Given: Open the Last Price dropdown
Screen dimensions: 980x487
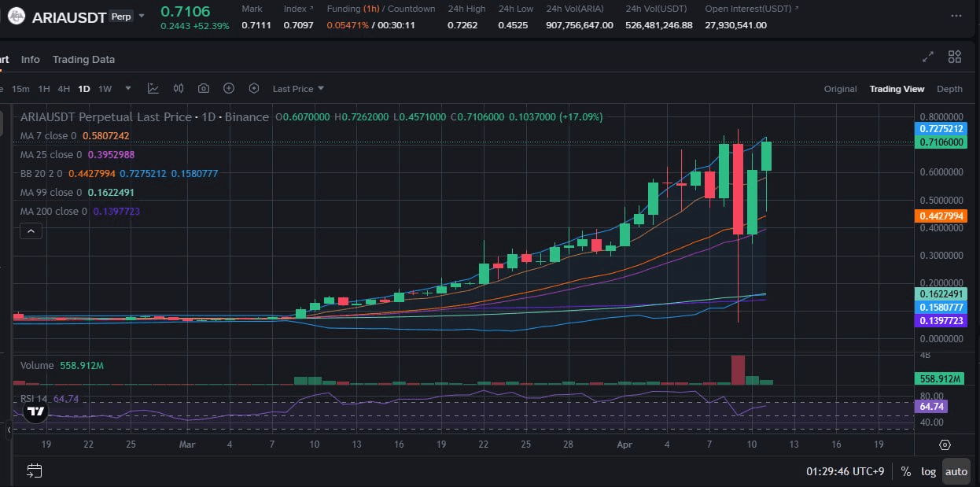Looking at the screenshot, I should click(x=297, y=88).
